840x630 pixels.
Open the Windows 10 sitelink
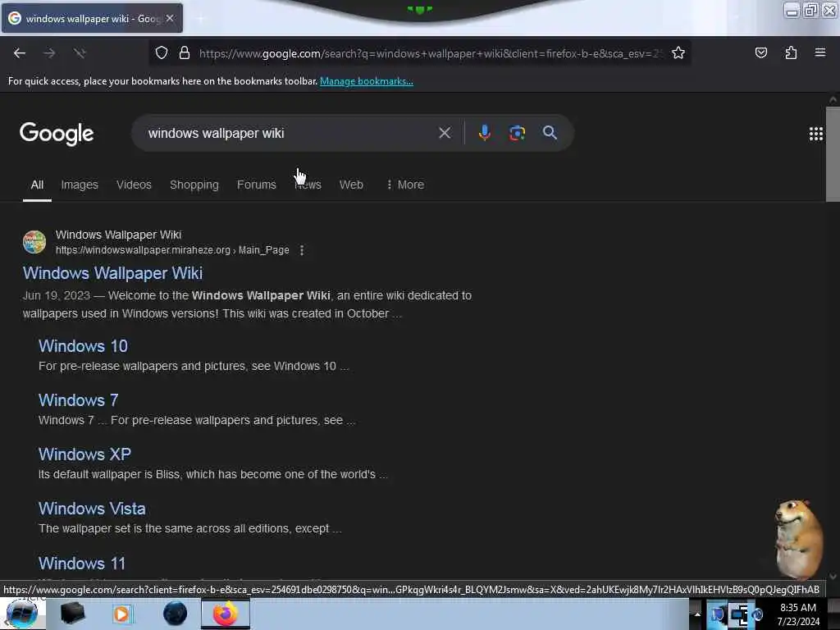pyautogui.click(x=83, y=346)
